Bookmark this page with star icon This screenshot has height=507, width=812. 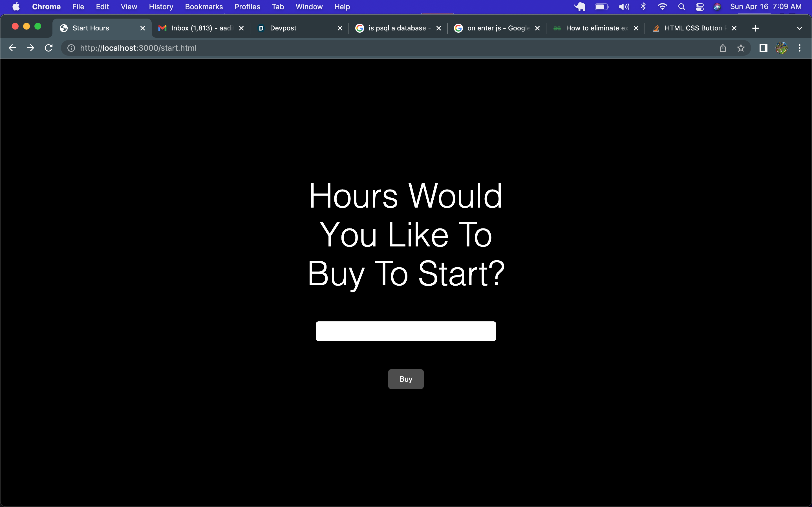point(741,48)
